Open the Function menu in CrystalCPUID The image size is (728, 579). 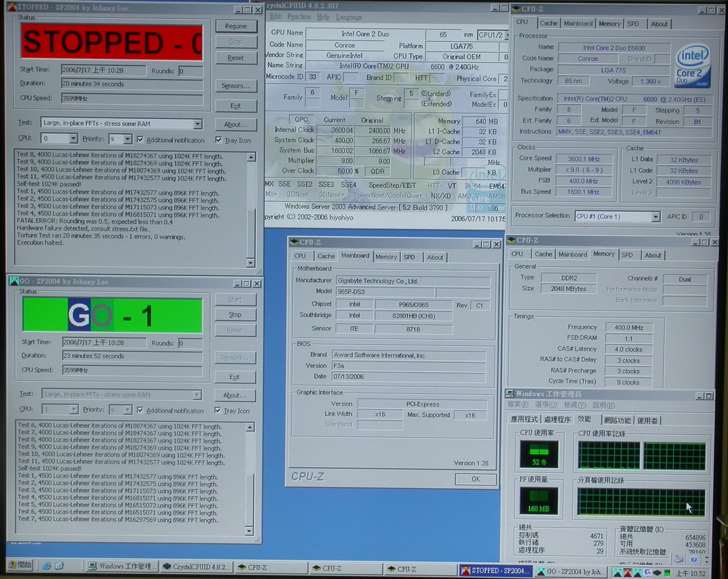click(299, 17)
